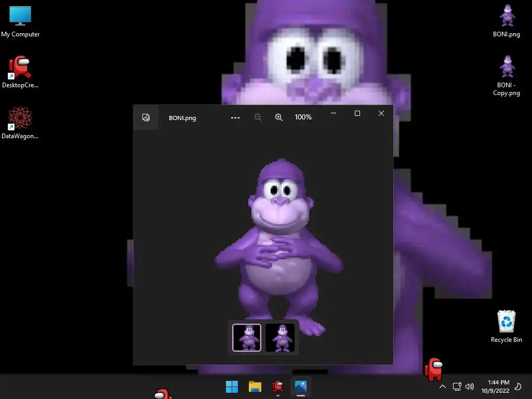Click the moon focus assist tray icon

pos(518,387)
